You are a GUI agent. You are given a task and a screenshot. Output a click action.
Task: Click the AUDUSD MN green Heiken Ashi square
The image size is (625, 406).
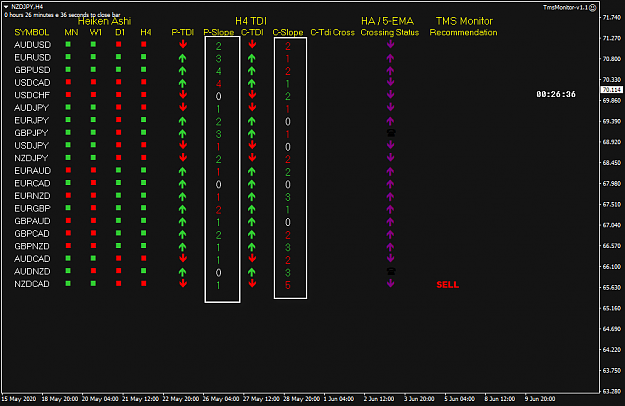pos(68,44)
